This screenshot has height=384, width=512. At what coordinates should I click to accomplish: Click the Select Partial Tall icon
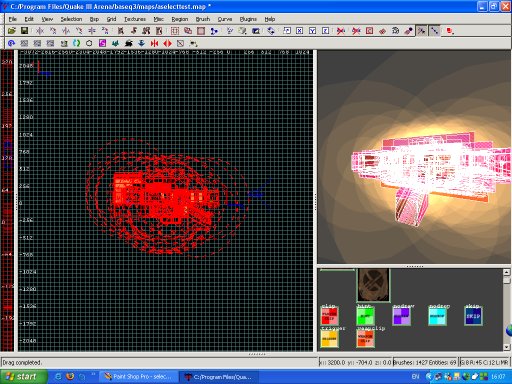[146, 31]
